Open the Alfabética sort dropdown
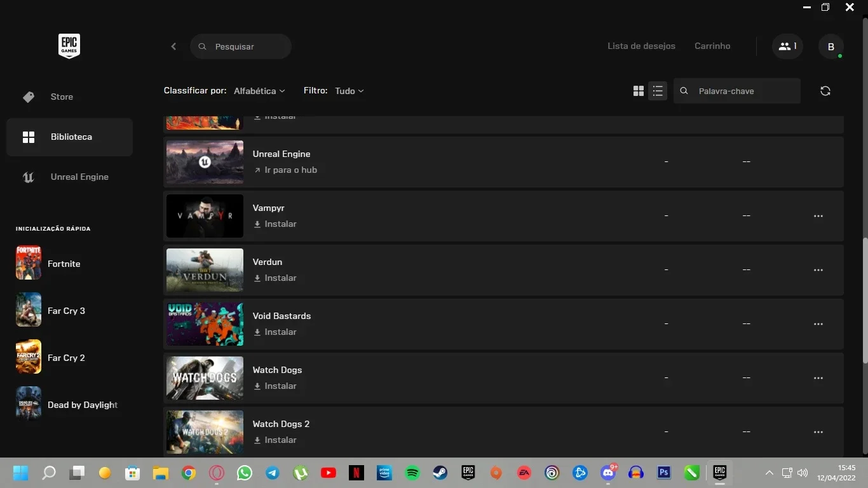This screenshot has height=488, width=868. coord(259,91)
